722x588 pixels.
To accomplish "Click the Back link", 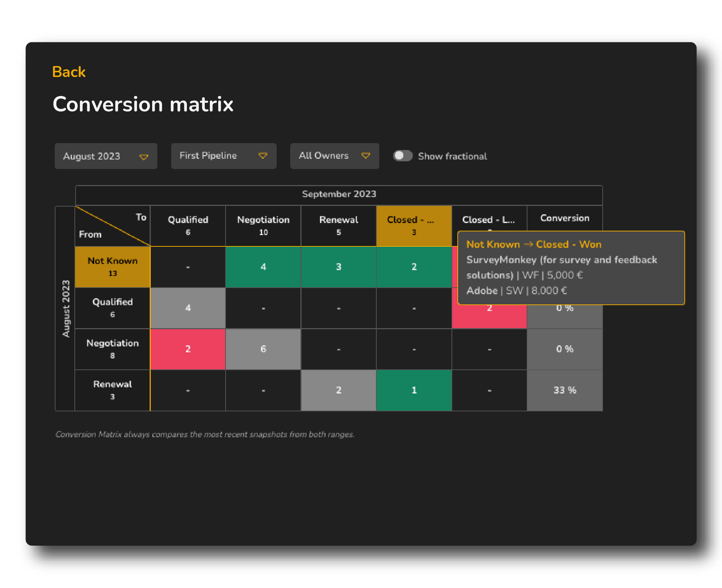I will (69, 72).
